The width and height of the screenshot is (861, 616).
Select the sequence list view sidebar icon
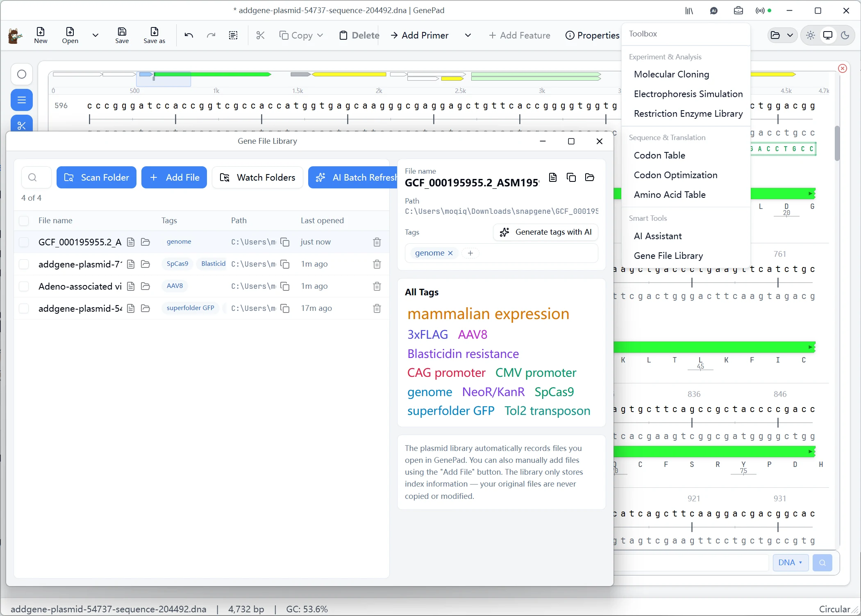click(x=22, y=100)
